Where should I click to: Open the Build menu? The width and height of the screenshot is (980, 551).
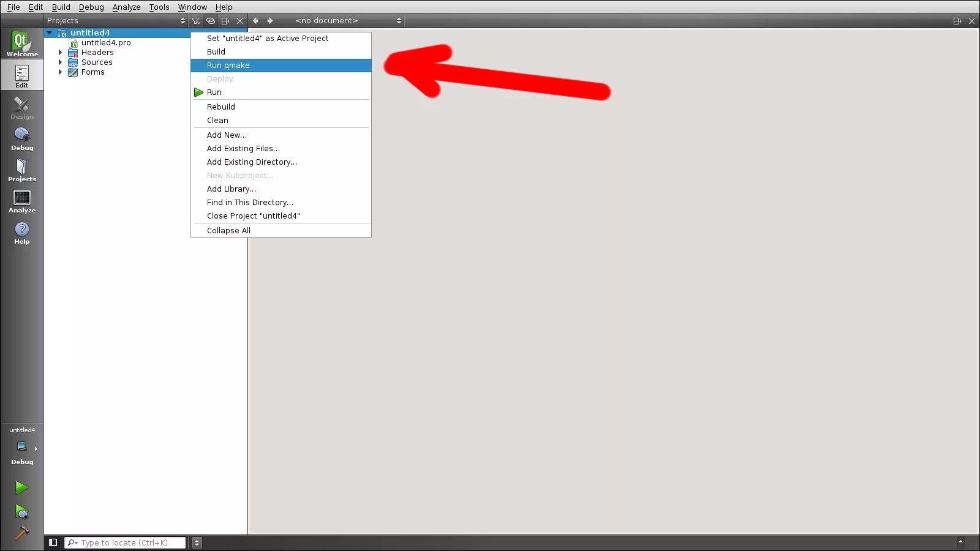pyautogui.click(x=61, y=7)
